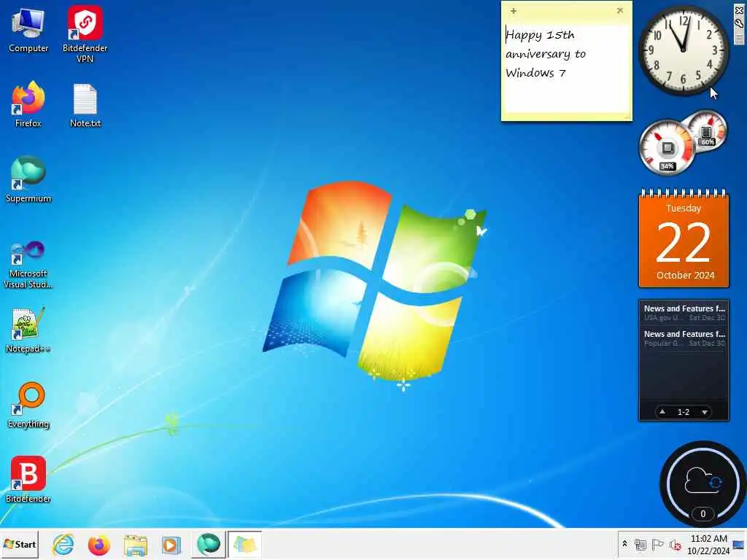This screenshot has width=747, height=560.
Task: Select the Note.txt file icon
Action: click(x=85, y=105)
